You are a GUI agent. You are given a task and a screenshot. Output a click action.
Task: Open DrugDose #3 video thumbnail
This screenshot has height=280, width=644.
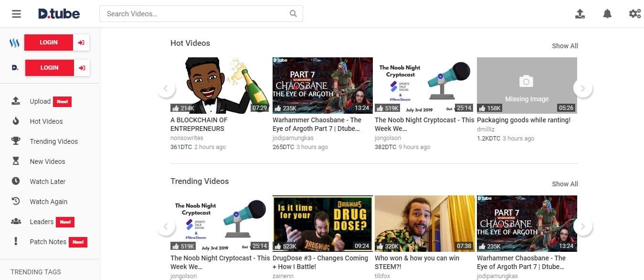(x=323, y=224)
